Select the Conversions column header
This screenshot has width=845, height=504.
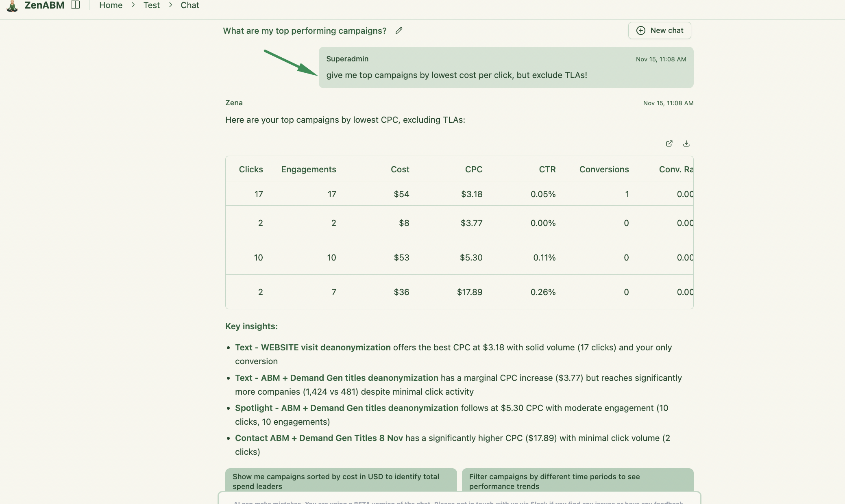(604, 169)
